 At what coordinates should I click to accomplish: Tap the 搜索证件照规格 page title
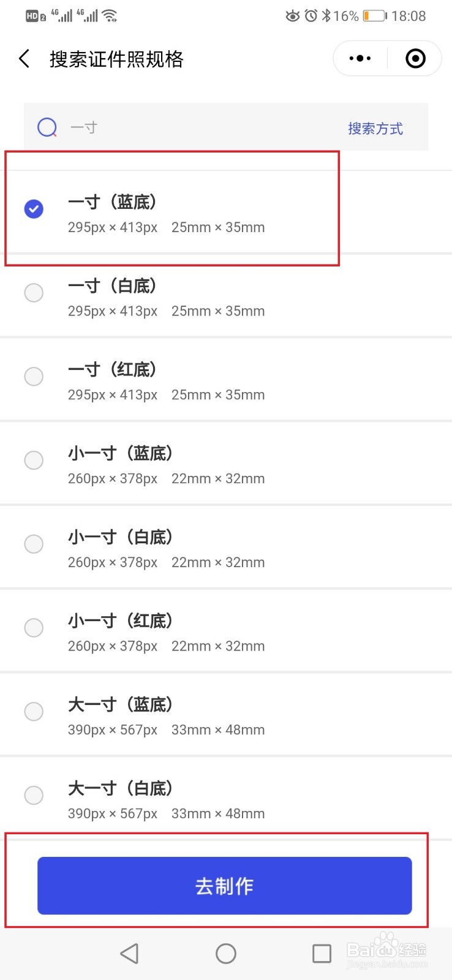116,59
